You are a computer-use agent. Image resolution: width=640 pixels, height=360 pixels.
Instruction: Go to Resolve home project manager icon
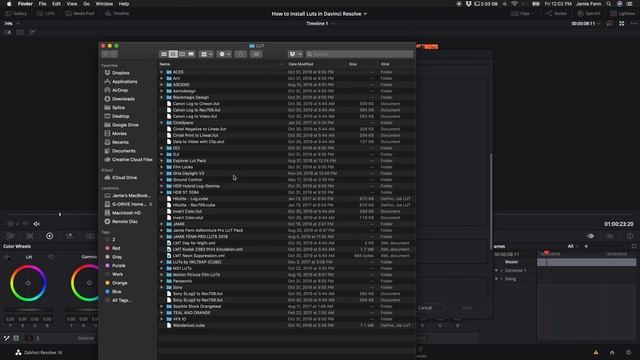(x=612, y=352)
